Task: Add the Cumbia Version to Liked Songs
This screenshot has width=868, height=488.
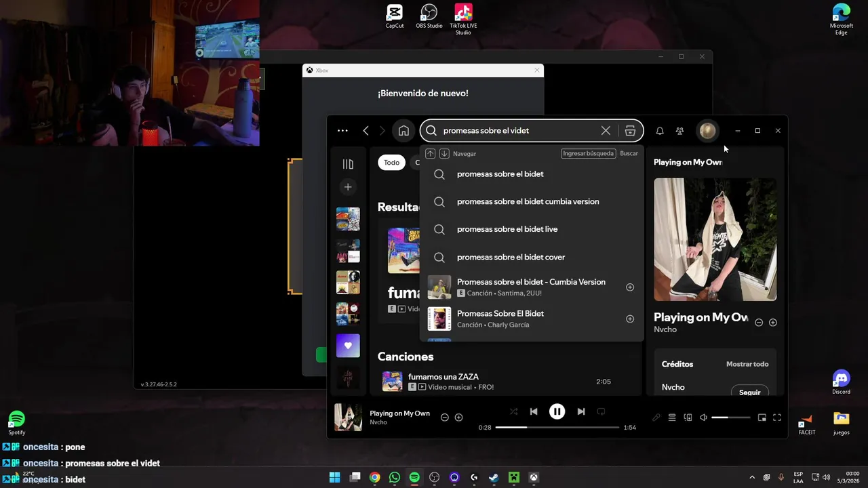Action: 630,287
